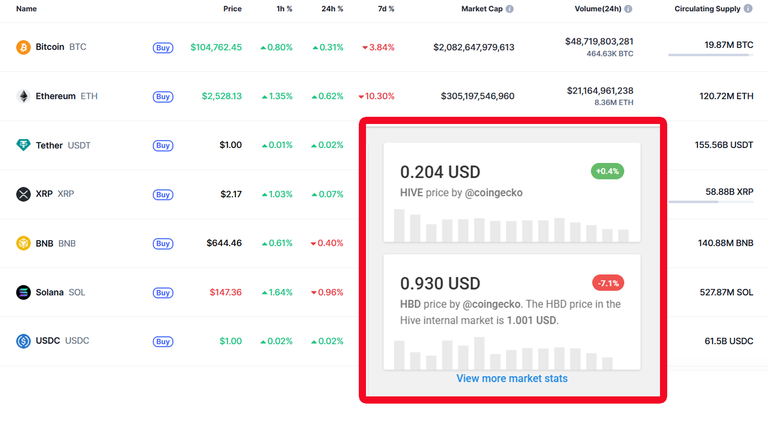Image resolution: width=768 pixels, height=432 pixels.
Task: Sort by the Circulating Supply column header
Action: pos(707,9)
